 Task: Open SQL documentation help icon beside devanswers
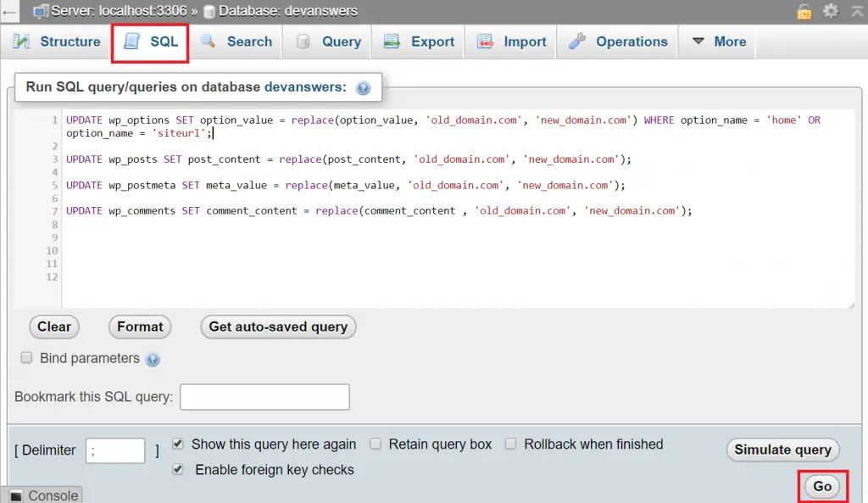click(364, 88)
